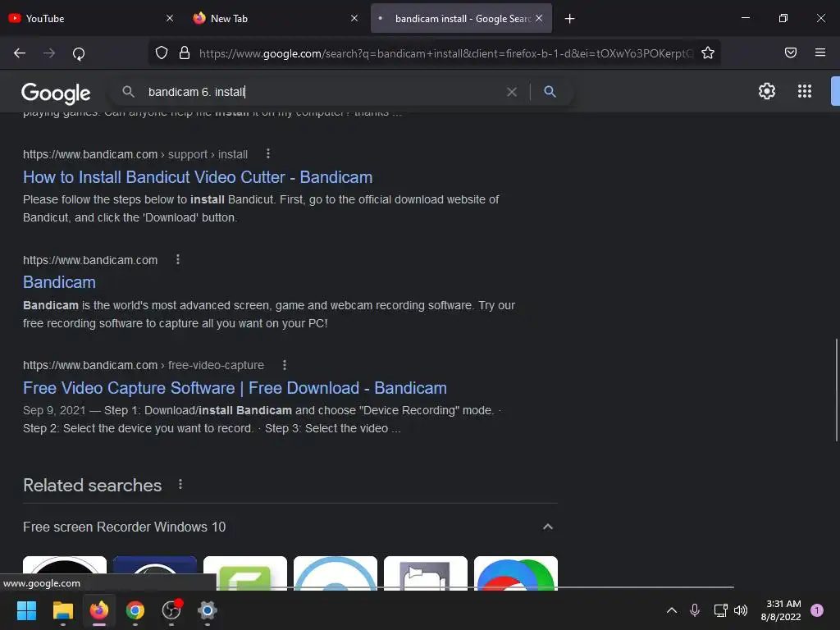Open options for Bandicam homepage result

(178, 260)
